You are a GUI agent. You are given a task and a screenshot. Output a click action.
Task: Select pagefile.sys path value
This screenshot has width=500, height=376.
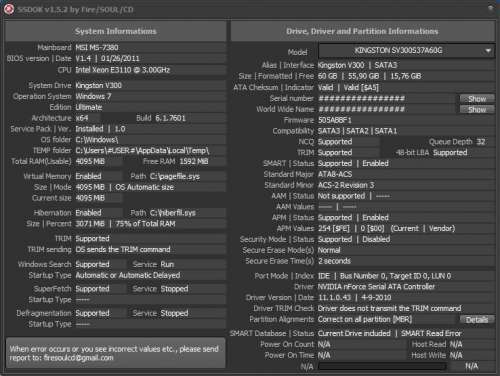[x=175, y=176]
